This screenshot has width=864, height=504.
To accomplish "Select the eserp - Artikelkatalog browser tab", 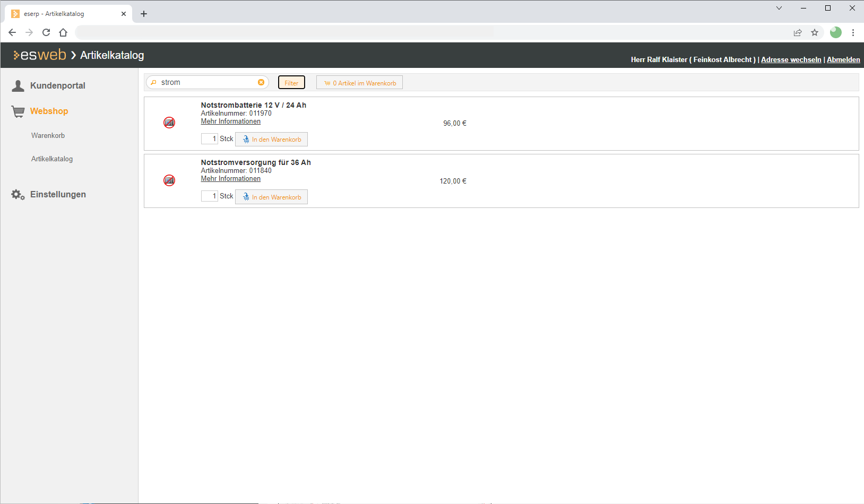I will click(x=69, y=14).
